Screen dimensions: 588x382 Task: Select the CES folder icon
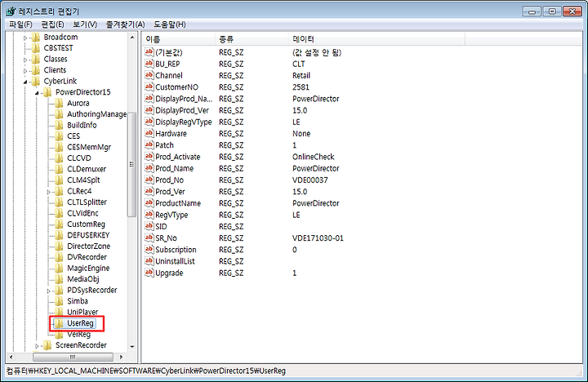click(x=59, y=136)
